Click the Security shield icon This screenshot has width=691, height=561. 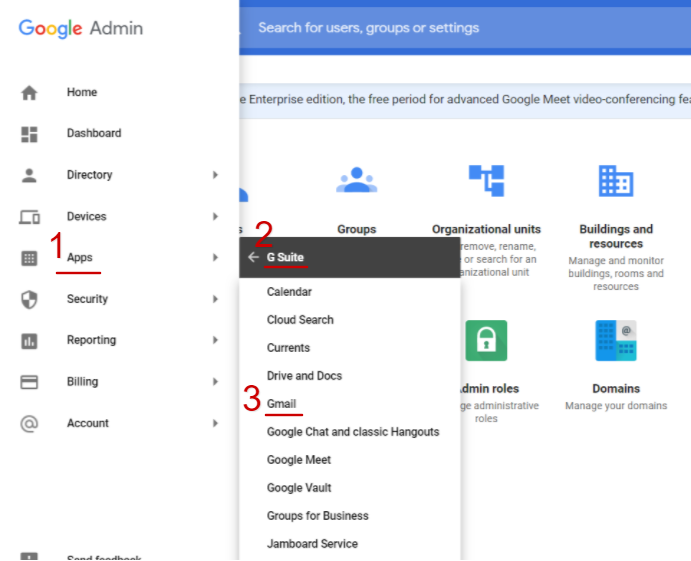pos(29,300)
